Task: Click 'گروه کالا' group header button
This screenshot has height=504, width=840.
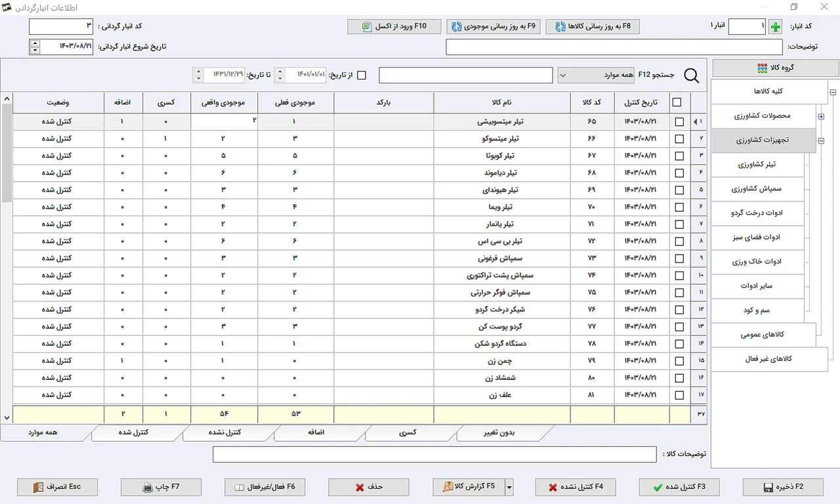Action: click(776, 68)
